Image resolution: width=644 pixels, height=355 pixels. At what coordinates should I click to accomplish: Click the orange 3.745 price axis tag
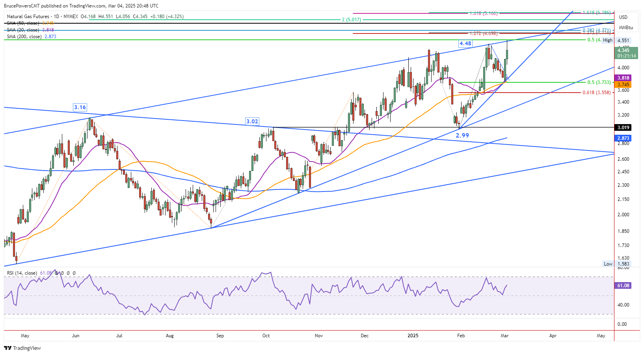pos(623,85)
